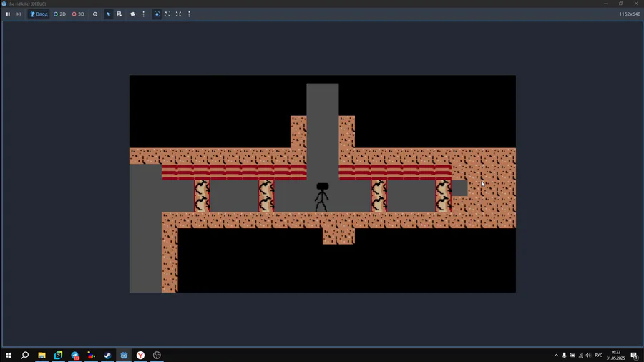
Task: Click the window title the vid killer (DEBUG)
Action: (x=27, y=4)
